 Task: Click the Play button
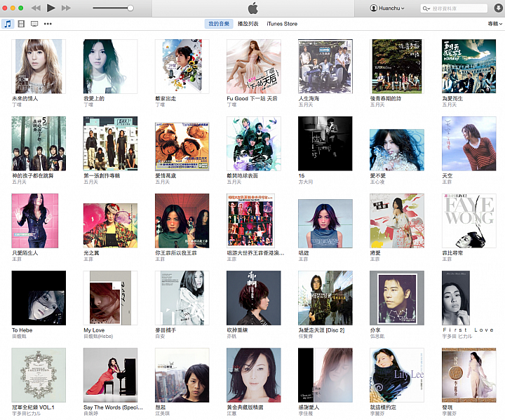(x=51, y=8)
